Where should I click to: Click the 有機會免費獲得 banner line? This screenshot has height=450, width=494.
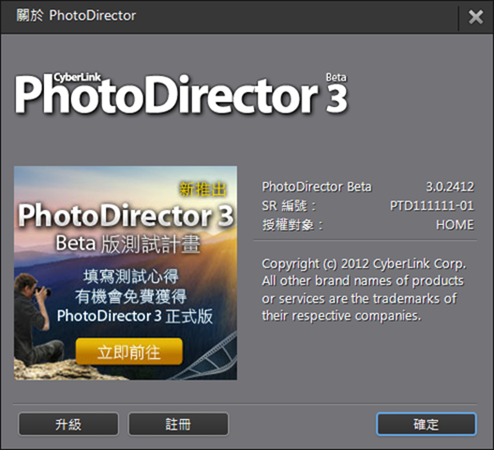(131, 296)
